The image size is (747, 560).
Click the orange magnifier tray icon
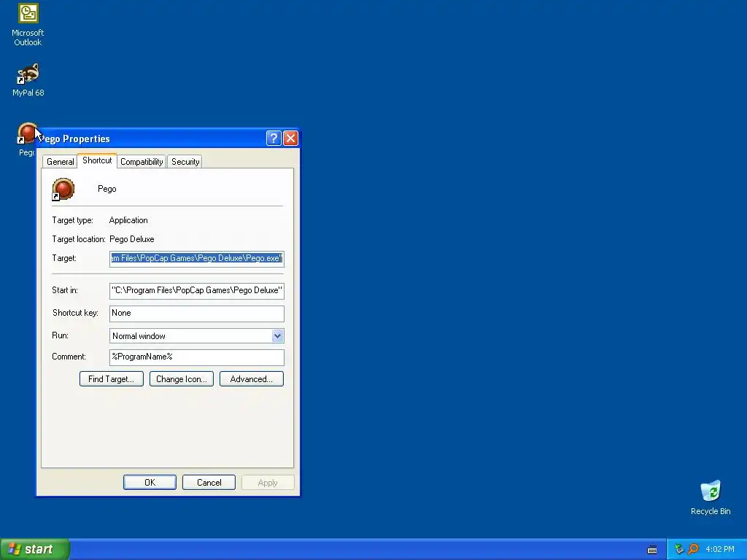(693, 549)
